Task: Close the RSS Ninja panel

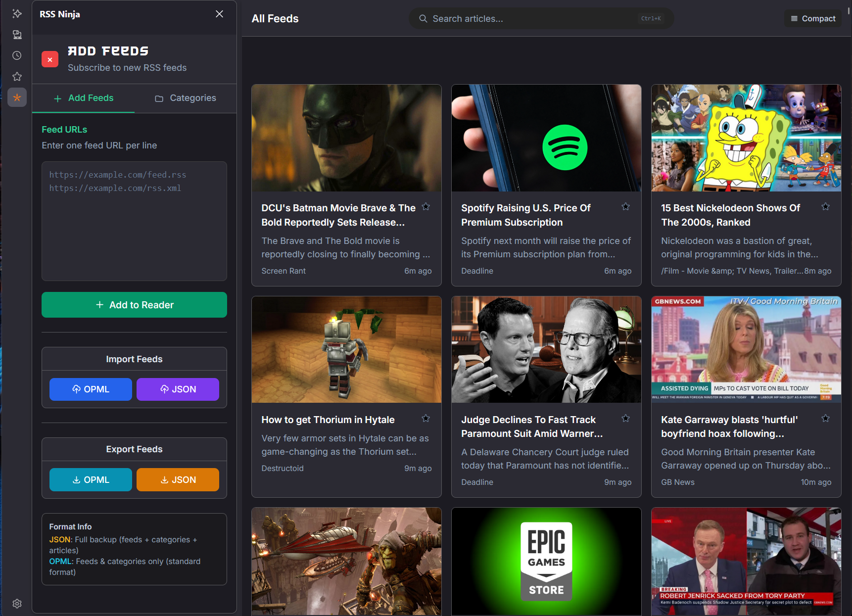Action: click(219, 14)
